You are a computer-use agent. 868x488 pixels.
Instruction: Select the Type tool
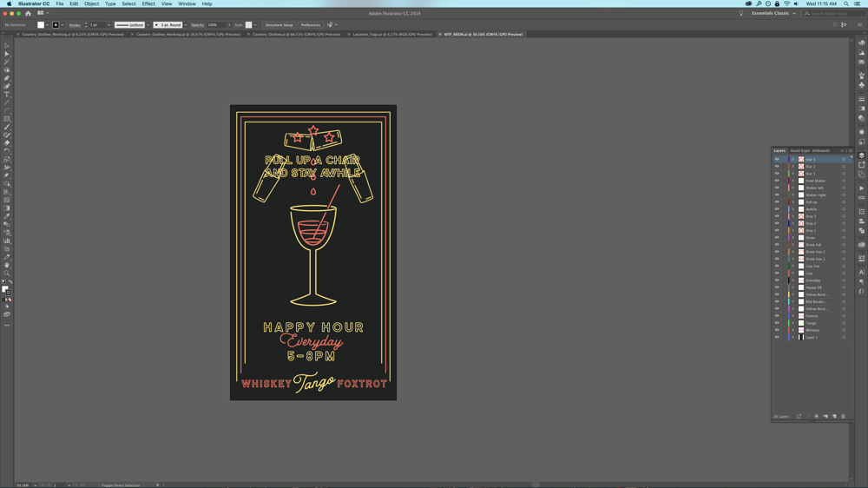[x=7, y=94]
